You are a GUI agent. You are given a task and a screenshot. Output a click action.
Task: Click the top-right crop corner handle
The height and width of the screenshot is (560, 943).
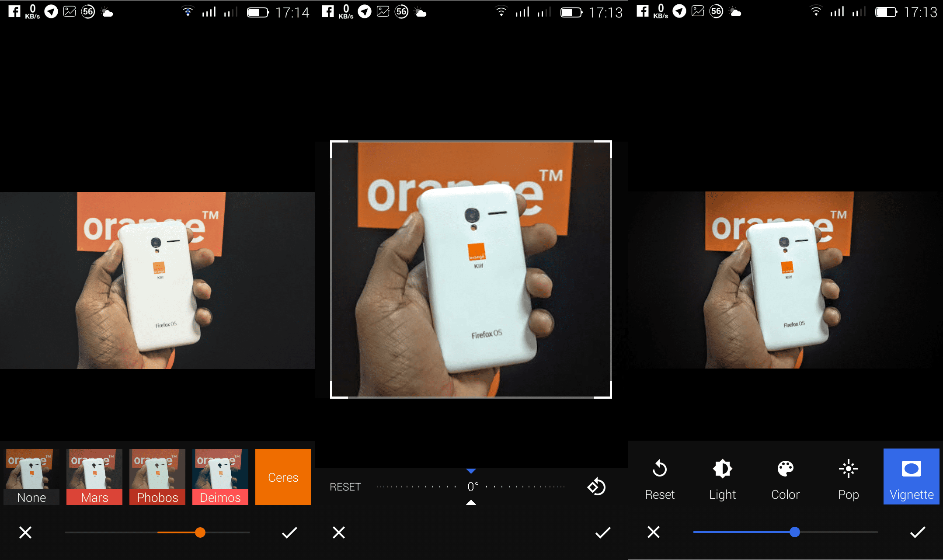[x=609, y=143]
